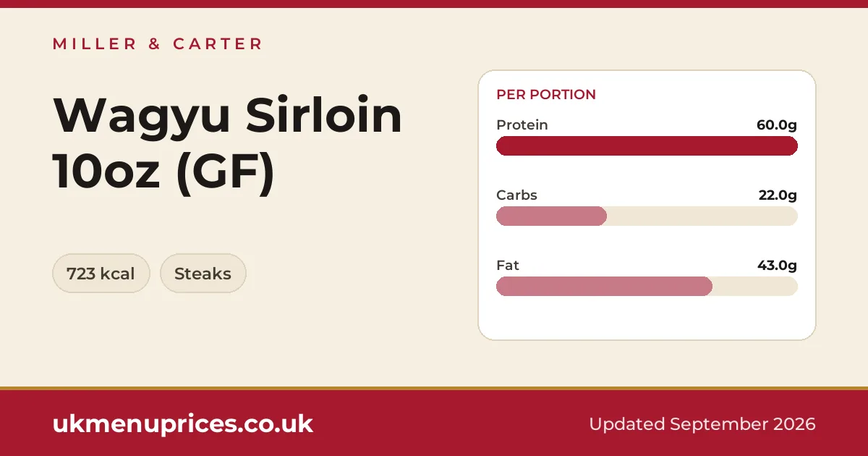Click the Wagyu Sirloin 10oz (GF) title
This screenshot has width=868, height=456.
(227, 144)
